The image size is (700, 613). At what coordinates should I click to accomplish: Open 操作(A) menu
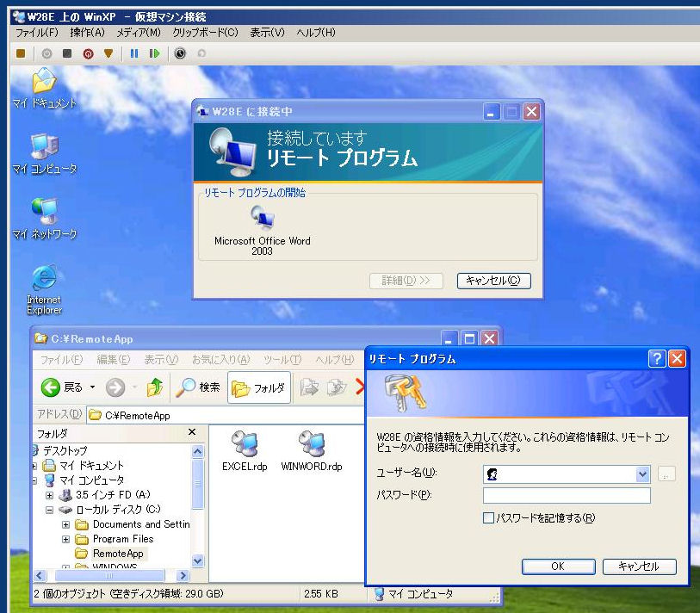[87, 33]
